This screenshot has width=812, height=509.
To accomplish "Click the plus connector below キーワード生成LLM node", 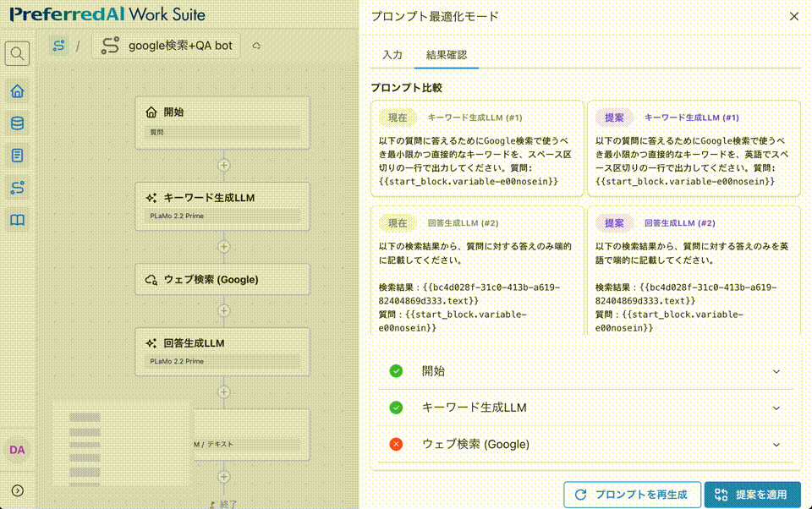I will pos(222,248).
